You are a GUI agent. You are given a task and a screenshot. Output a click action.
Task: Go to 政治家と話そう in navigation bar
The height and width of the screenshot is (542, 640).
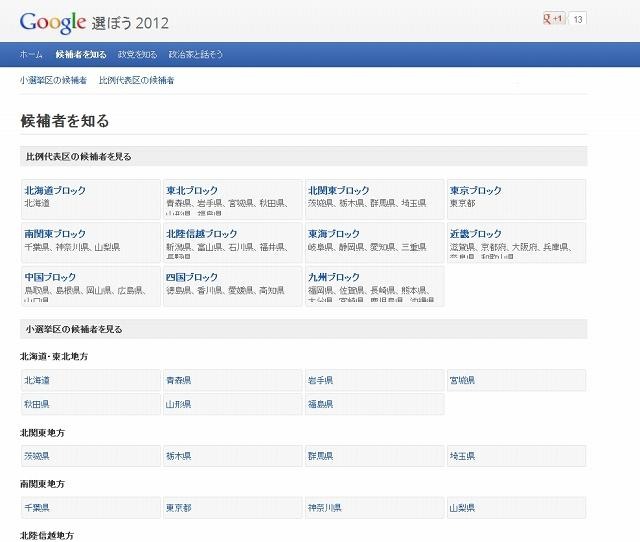[196, 54]
